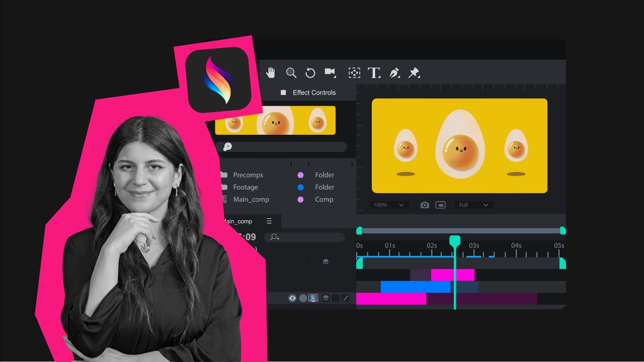This screenshot has width=644, height=362.
Task: Click the Folder type text in Precomps row
Action: click(325, 175)
